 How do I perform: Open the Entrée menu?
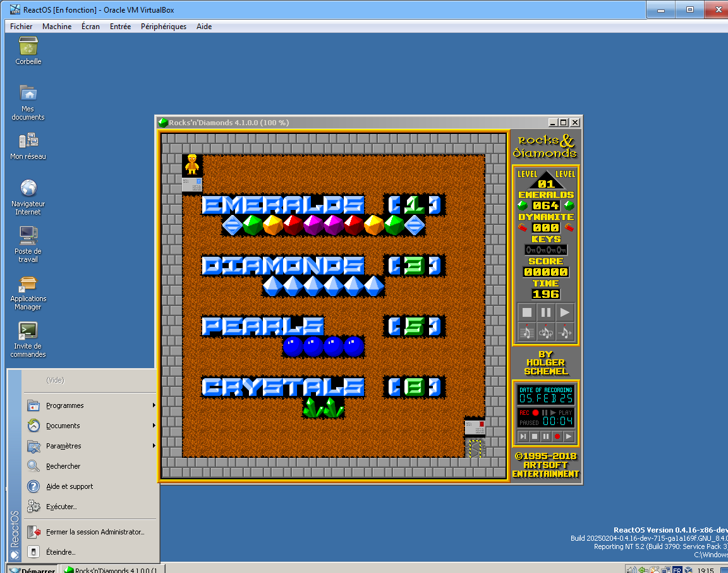(x=120, y=27)
